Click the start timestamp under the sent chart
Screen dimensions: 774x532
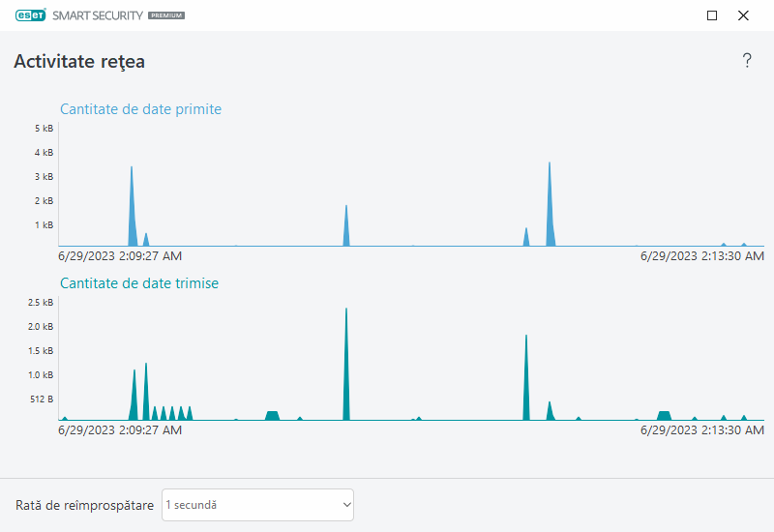click(120, 430)
